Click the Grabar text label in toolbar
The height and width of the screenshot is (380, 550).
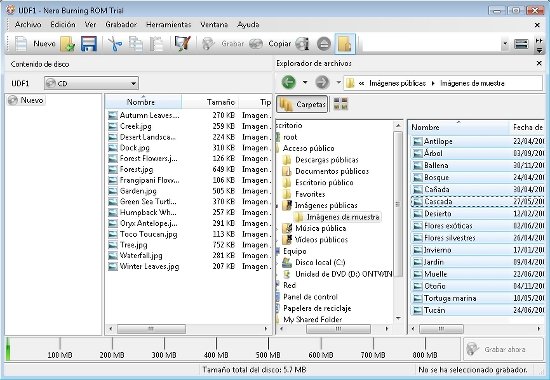coord(232,44)
